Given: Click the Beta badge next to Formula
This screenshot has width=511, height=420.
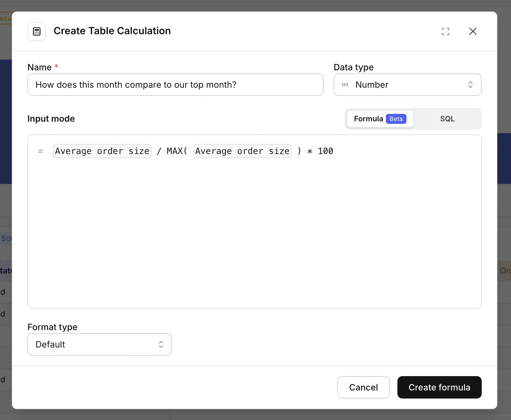Looking at the screenshot, I should (x=396, y=119).
